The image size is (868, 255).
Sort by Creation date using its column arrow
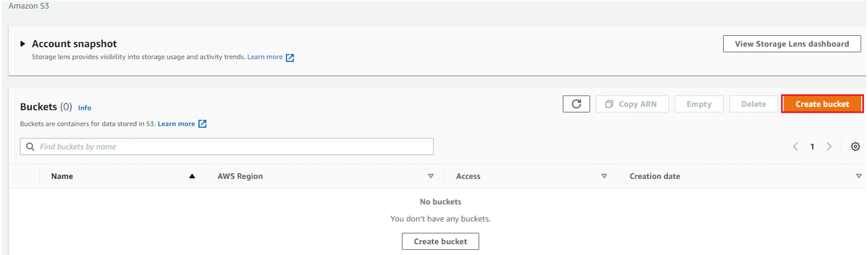click(x=858, y=176)
